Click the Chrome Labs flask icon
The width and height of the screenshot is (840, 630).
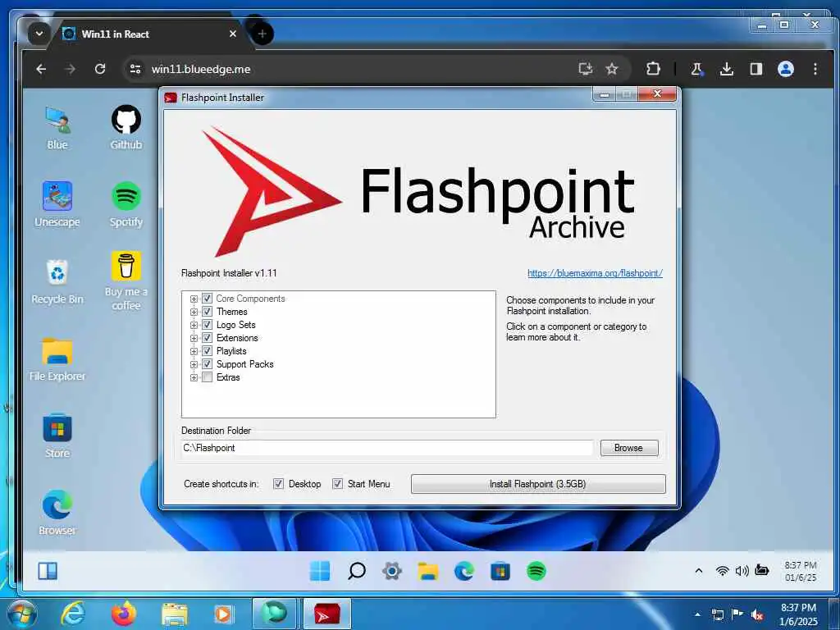click(x=696, y=69)
